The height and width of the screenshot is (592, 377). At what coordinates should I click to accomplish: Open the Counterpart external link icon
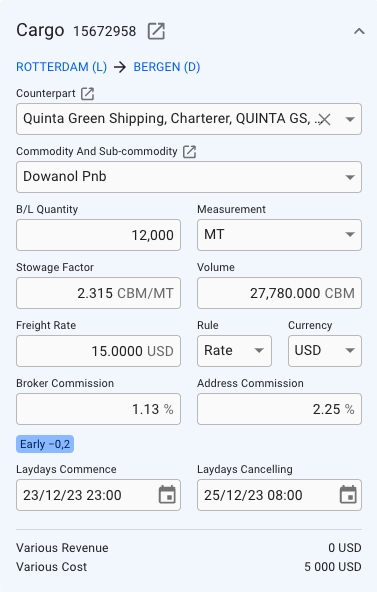coord(88,93)
